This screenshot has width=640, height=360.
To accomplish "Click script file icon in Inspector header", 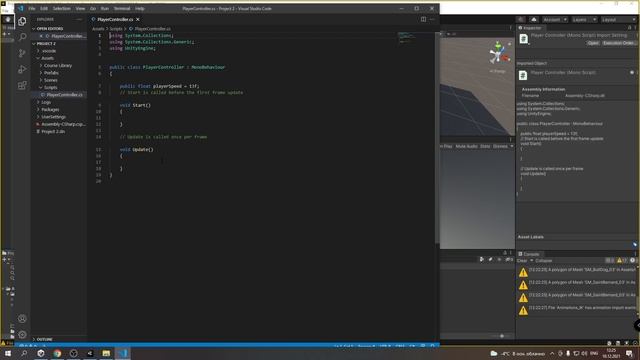I will [523, 39].
